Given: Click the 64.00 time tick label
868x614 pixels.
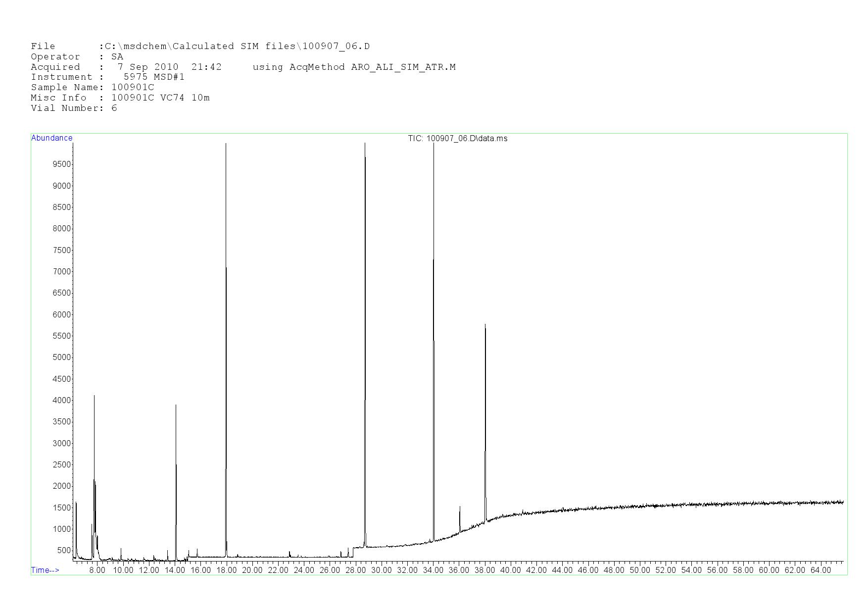Looking at the screenshot, I should coord(820,570).
